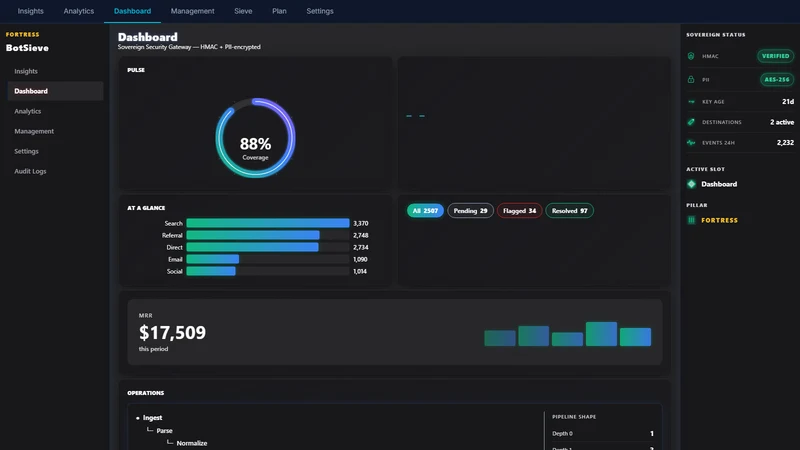Open Management from the sidebar
The height and width of the screenshot is (450, 800).
click(x=55, y=131)
